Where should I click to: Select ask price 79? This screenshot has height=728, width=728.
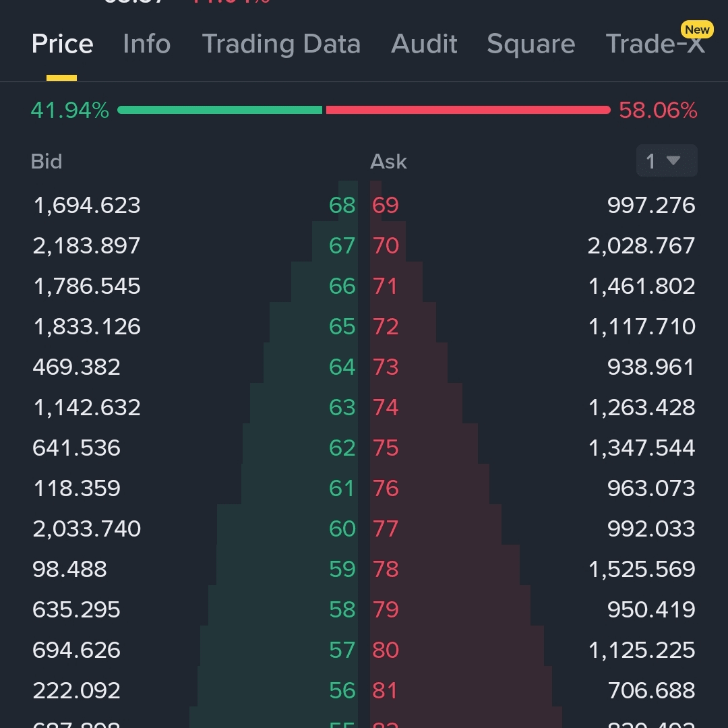click(386, 609)
